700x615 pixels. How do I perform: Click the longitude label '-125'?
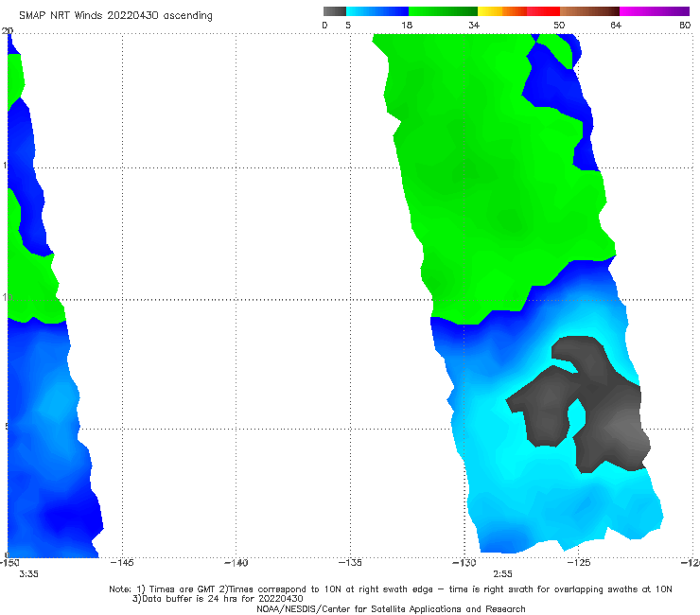pyautogui.click(x=579, y=563)
